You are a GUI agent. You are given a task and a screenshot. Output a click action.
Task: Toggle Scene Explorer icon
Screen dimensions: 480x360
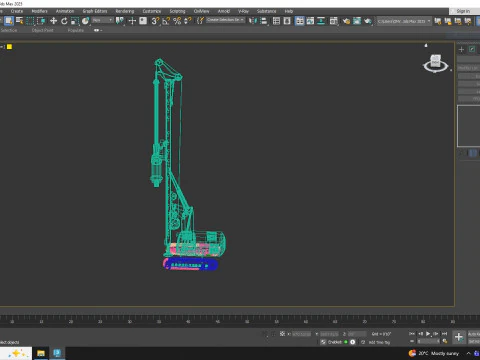[276, 21]
